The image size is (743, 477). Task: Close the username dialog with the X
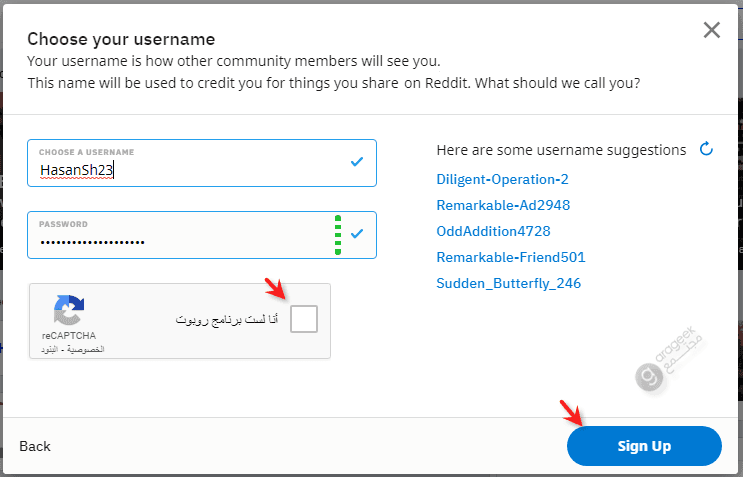click(711, 30)
